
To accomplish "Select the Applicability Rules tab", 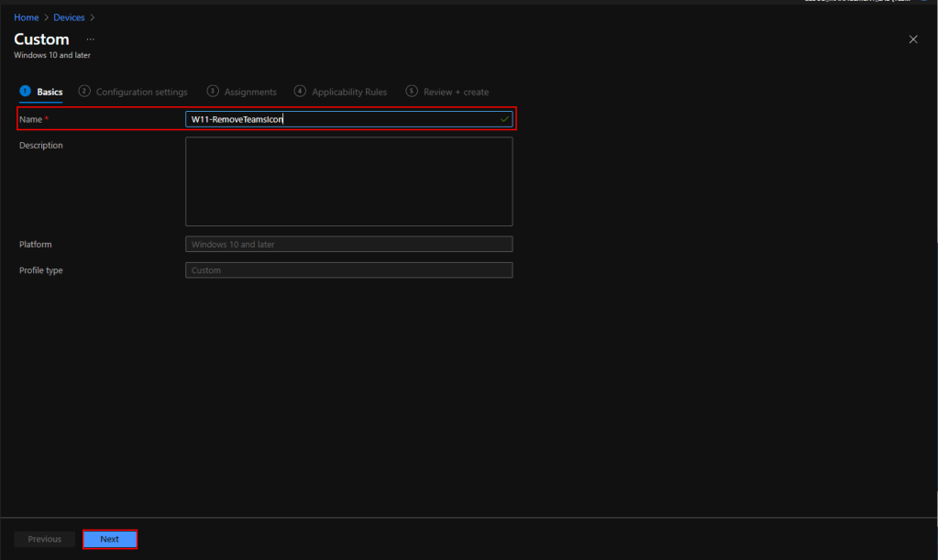I will (349, 92).
